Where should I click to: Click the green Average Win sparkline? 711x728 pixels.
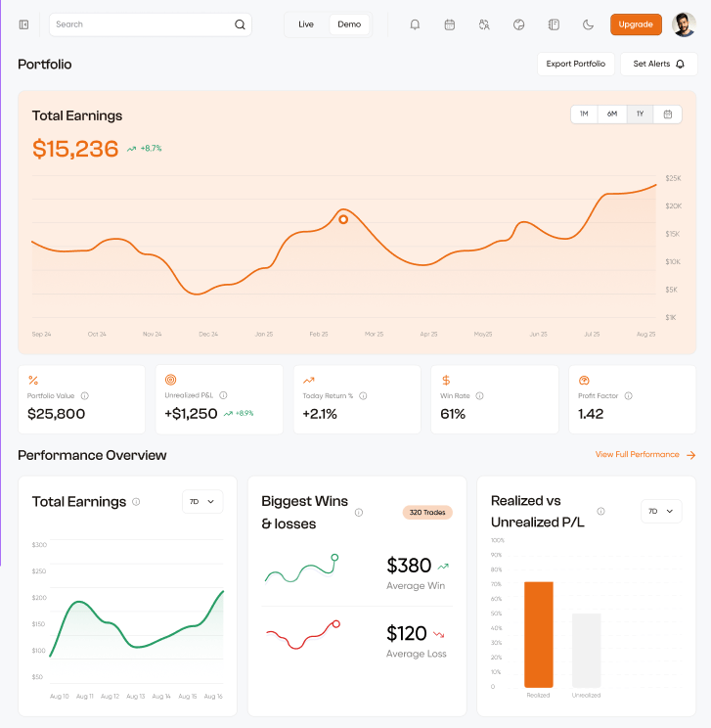[301, 569]
